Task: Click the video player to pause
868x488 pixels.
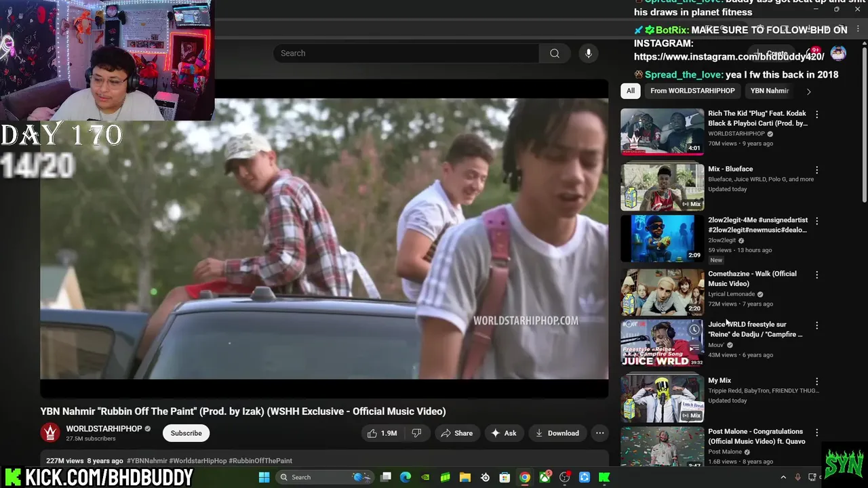Action: [x=324, y=239]
